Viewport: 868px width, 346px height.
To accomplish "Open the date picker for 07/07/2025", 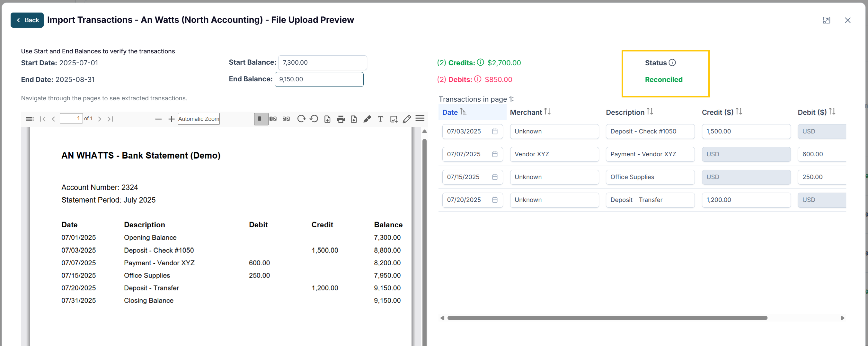I will point(494,154).
